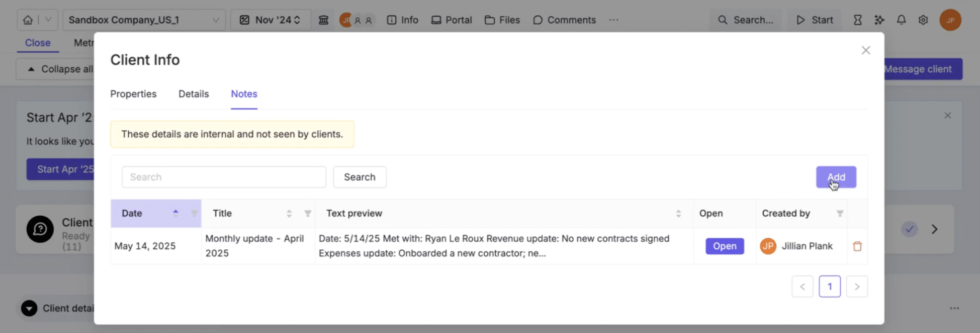This screenshot has height=333, width=980.
Task: Click the sparkle AI icon in the top bar
Action: click(880, 20)
